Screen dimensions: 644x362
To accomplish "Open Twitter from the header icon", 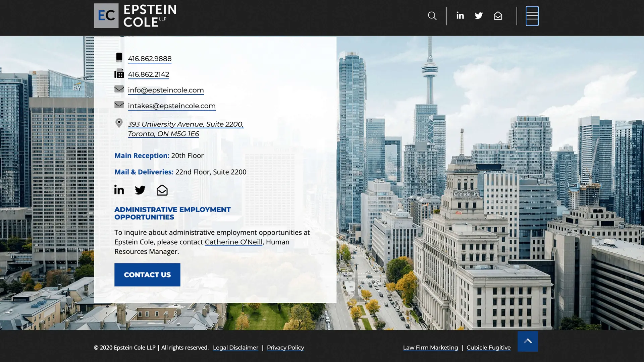I will [x=479, y=16].
